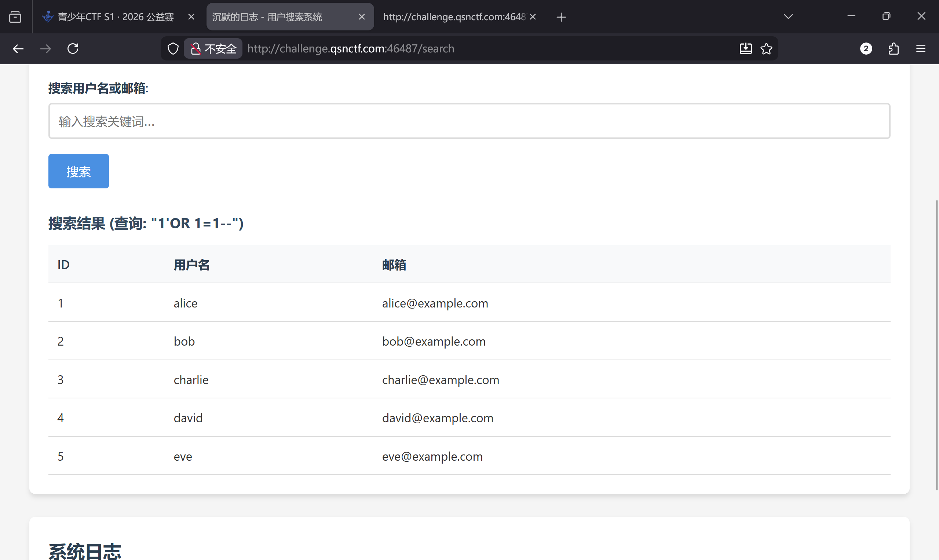Open extension badge with number 2
The height and width of the screenshot is (560, 939).
point(866,49)
